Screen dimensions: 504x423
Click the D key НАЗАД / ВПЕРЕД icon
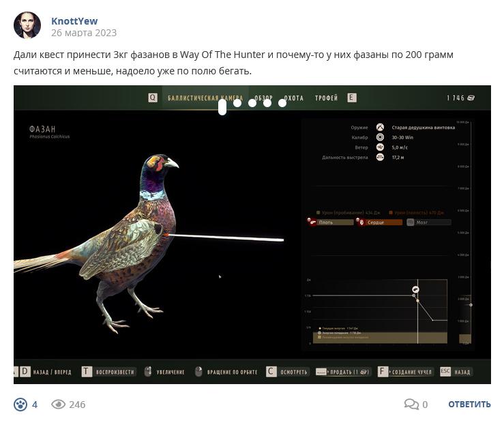point(25,372)
